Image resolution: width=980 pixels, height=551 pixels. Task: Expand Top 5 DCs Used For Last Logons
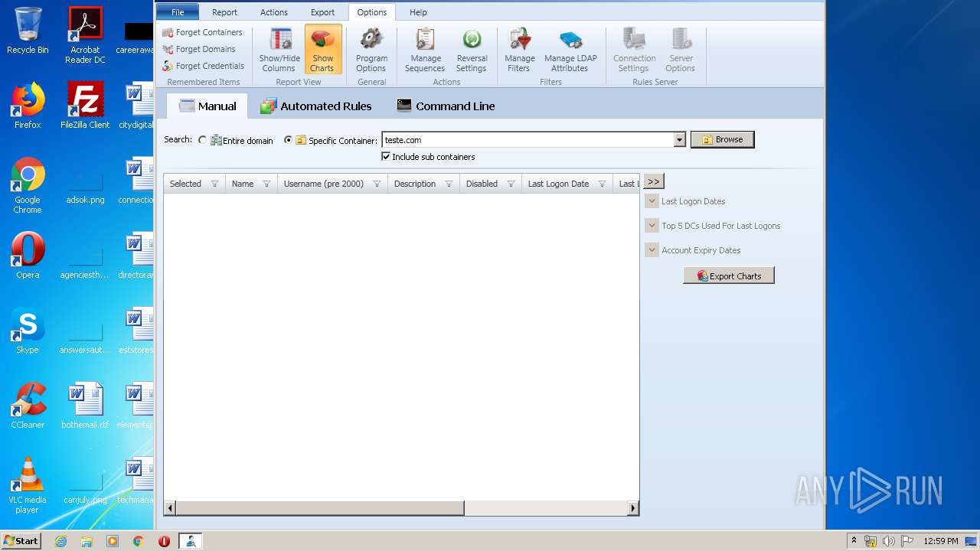(x=652, y=226)
